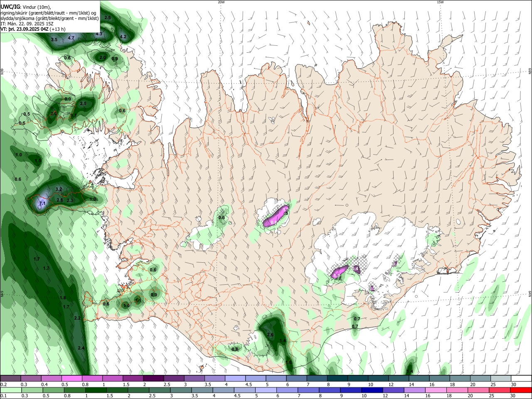
Task: Select the 2.2 precipitation value
Action: click(77, 318)
